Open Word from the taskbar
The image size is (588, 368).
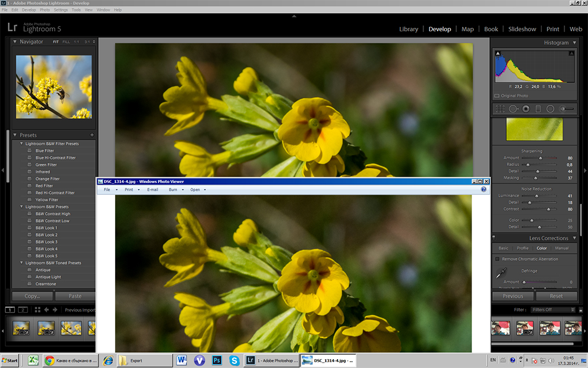click(x=182, y=360)
